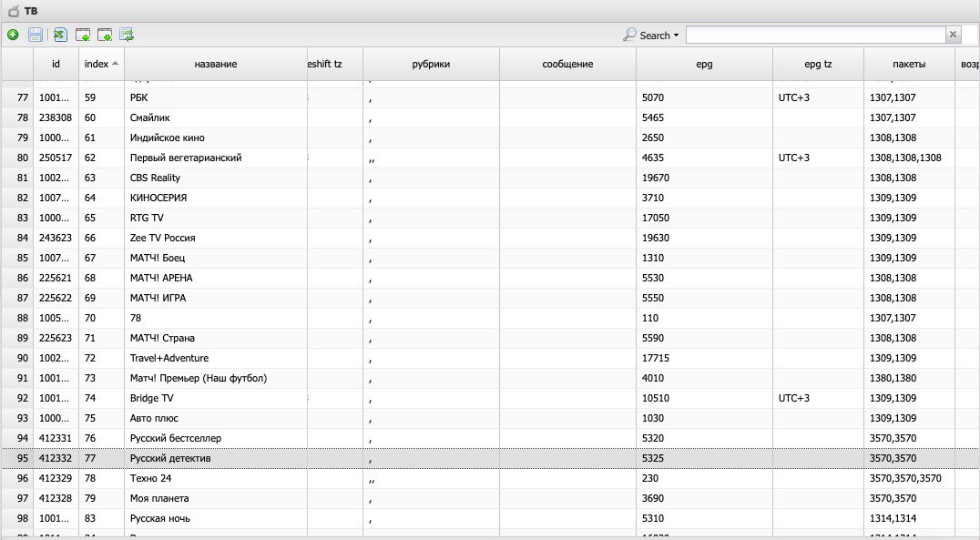Click the highlighted Русский детектив cell
Screen dimensions: 980x540
tap(216, 457)
